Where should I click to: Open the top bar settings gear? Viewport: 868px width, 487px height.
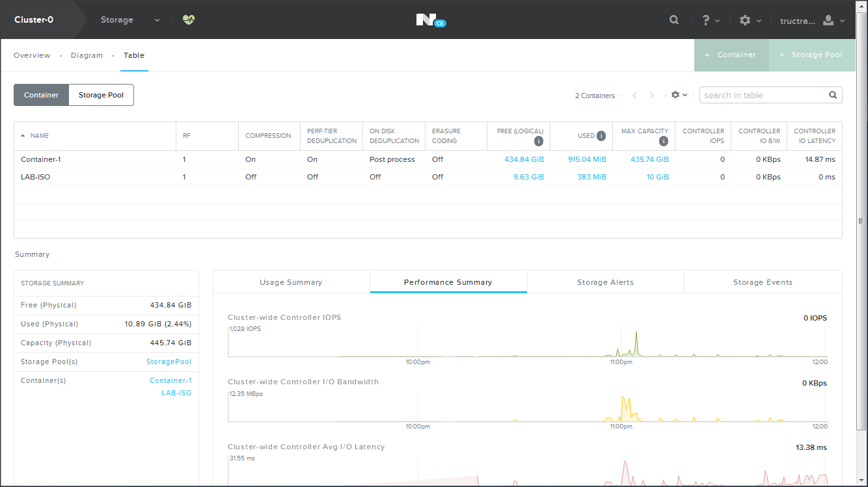(745, 20)
